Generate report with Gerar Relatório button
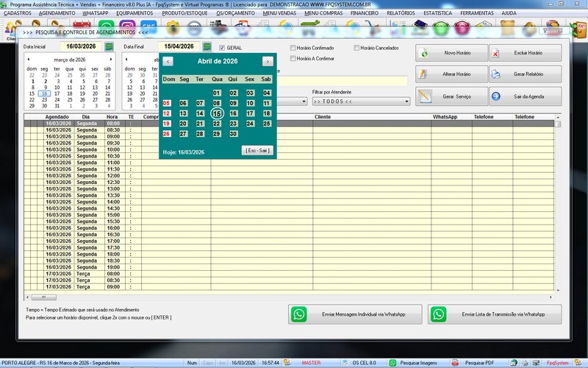 (524, 74)
